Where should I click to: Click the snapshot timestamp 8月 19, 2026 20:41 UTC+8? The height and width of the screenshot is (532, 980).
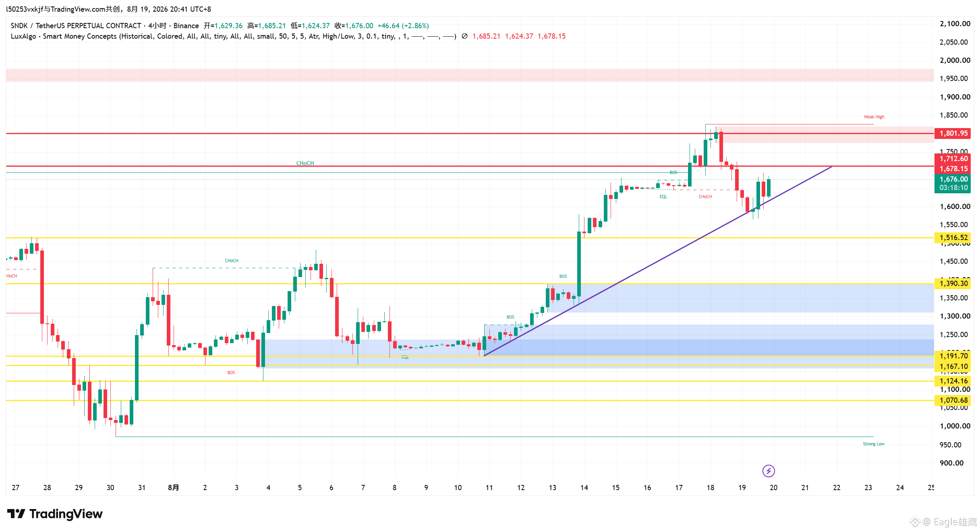coord(169,9)
